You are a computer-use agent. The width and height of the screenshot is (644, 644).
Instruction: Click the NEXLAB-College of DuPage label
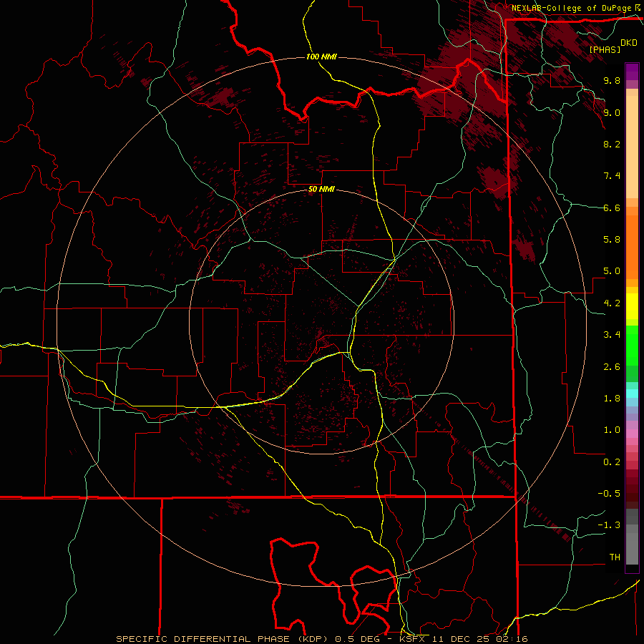click(572, 8)
